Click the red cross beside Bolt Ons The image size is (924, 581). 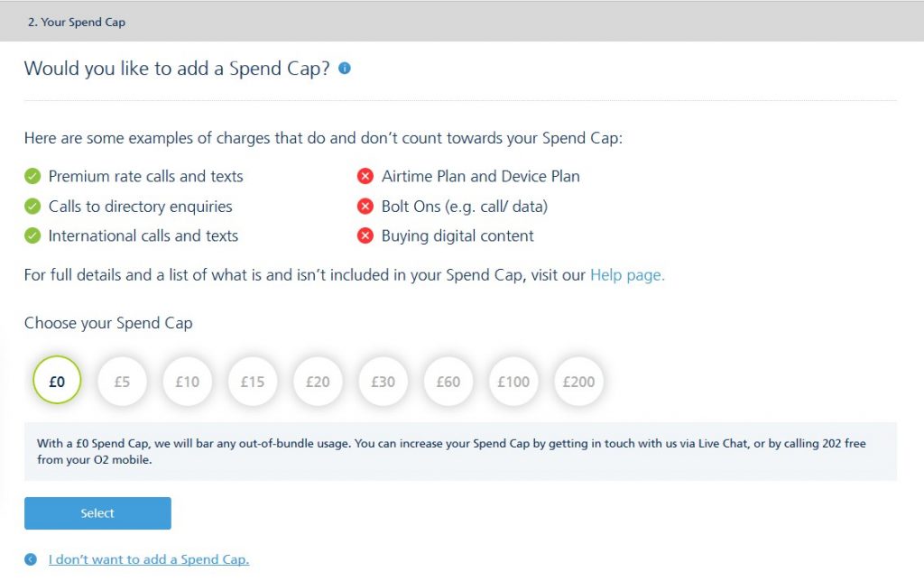tap(365, 206)
